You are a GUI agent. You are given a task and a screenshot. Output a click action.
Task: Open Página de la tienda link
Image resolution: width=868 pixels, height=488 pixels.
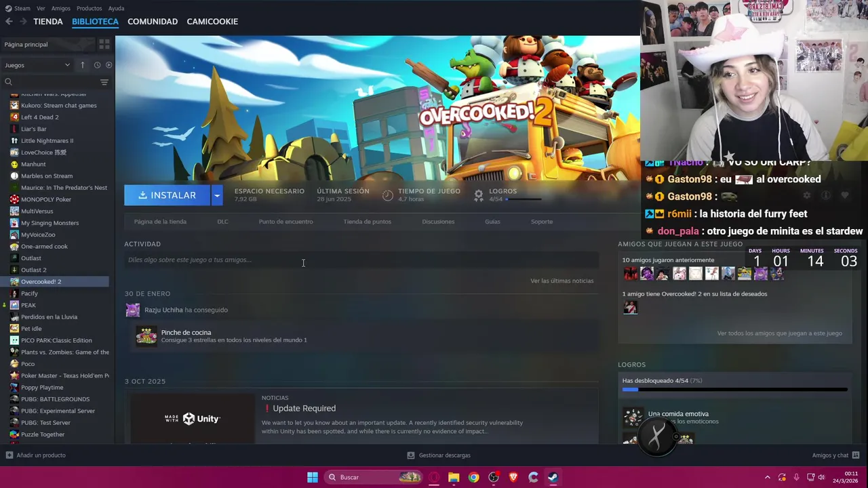click(x=160, y=222)
